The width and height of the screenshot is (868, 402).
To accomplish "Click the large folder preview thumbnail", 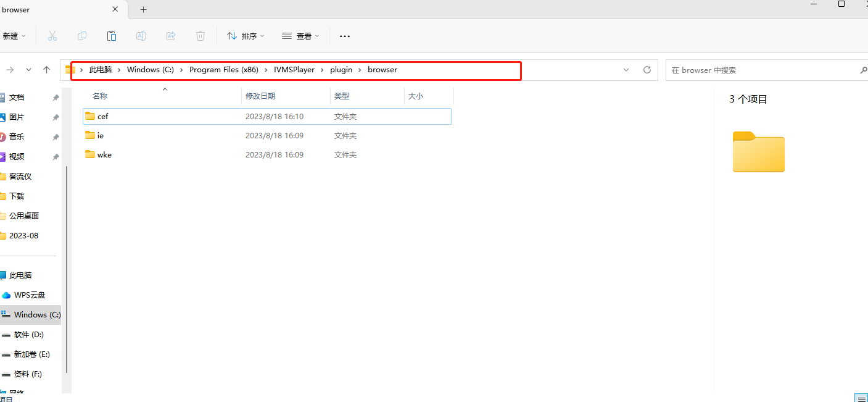I will click(x=758, y=152).
